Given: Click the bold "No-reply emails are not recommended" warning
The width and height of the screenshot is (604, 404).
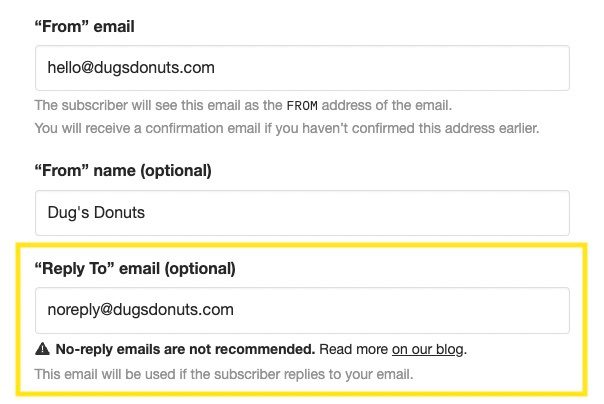Looking at the screenshot, I should click(186, 350).
